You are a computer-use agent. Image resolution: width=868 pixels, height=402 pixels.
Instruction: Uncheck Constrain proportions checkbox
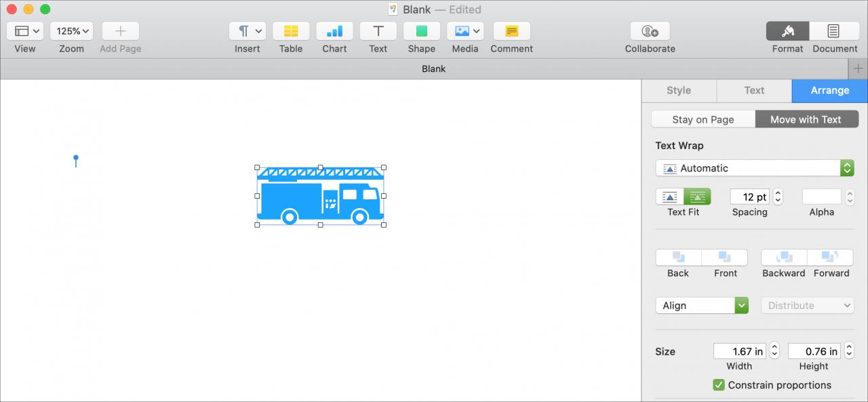[719, 385]
